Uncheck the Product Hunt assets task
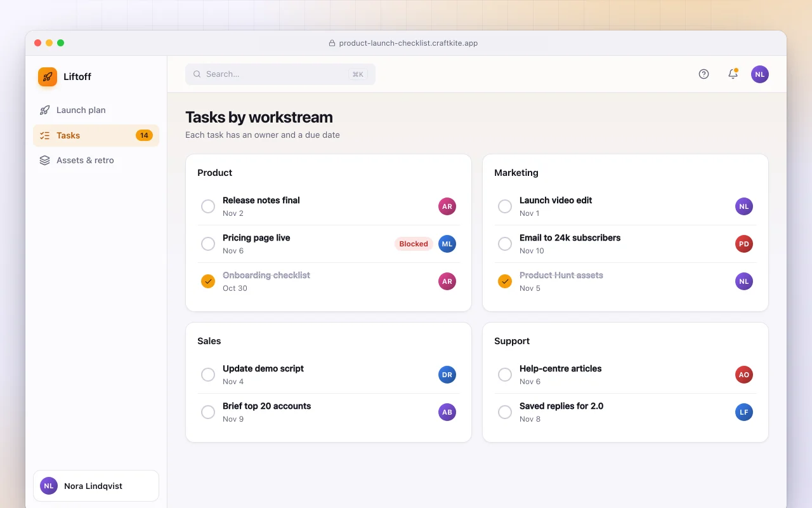 (x=505, y=281)
